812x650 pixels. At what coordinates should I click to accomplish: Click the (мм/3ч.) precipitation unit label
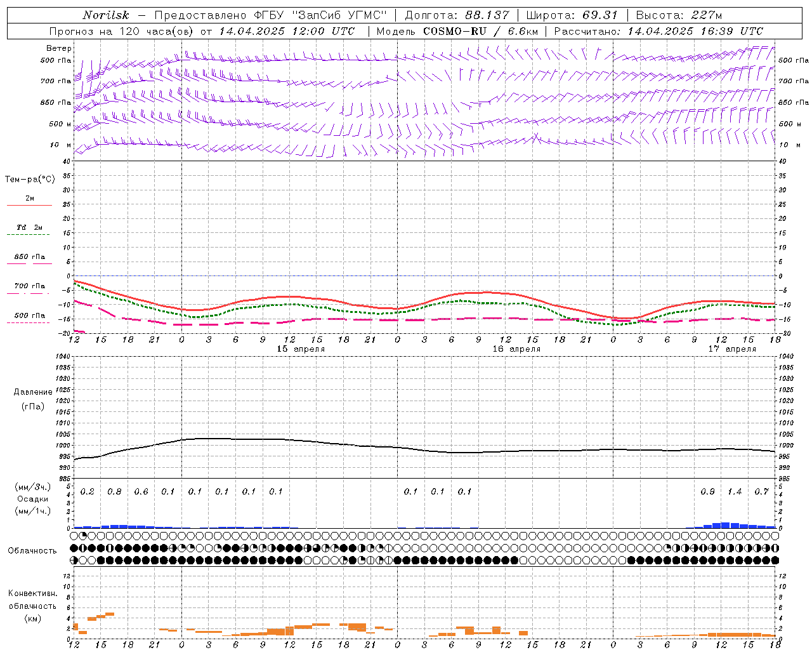point(33,487)
